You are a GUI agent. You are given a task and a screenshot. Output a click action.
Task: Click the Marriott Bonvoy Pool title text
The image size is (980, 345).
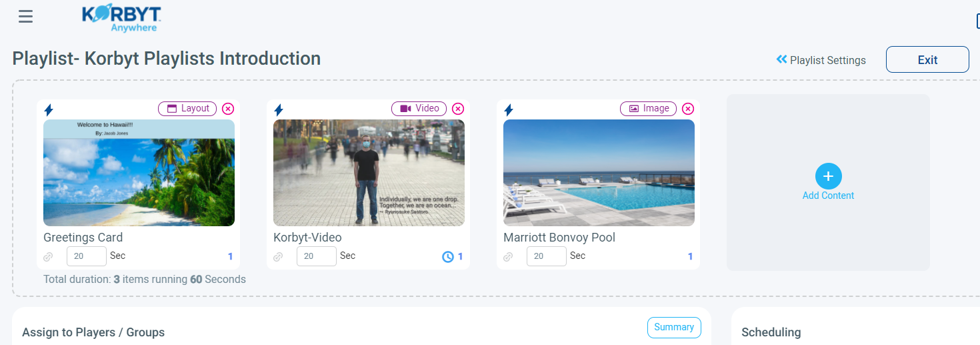(559, 238)
